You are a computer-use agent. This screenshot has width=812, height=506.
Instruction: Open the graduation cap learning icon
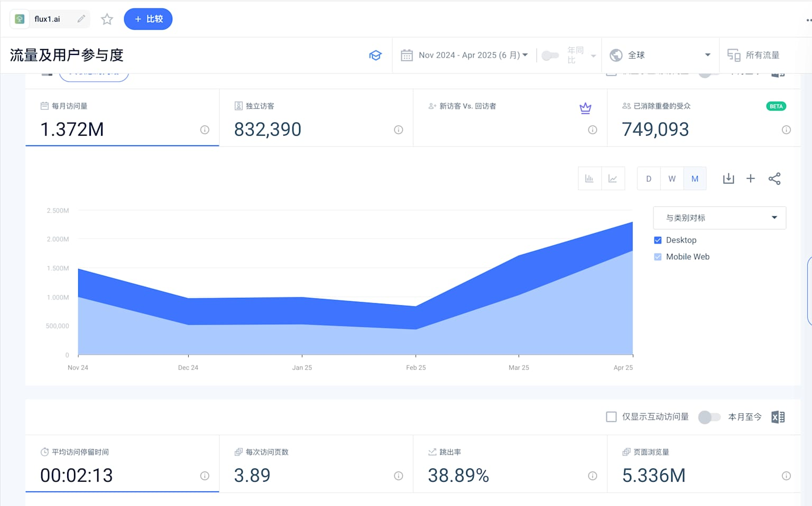pyautogui.click(x=375, y=55)
